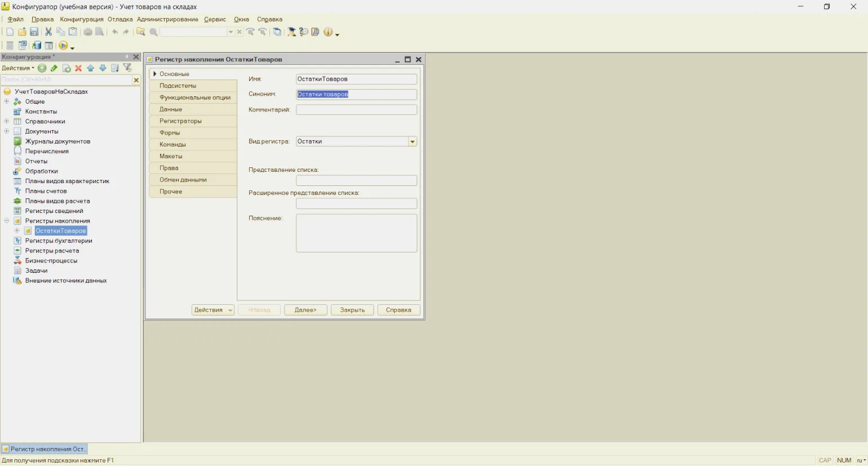This screenshot has width=868, height=466.
Task: Expand the Справочники tree node
Action: click(7, 122)
